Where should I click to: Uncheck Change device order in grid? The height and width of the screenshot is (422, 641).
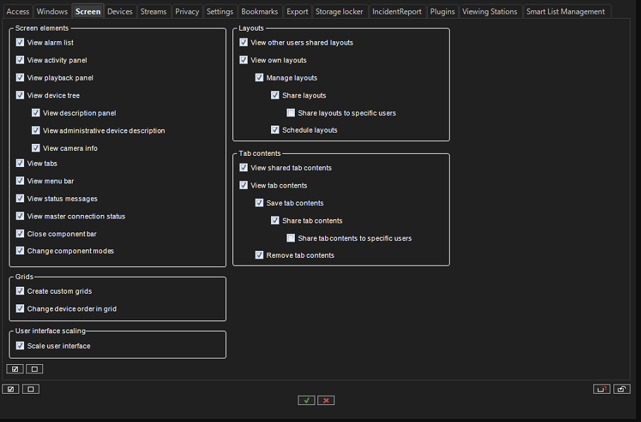20,308
